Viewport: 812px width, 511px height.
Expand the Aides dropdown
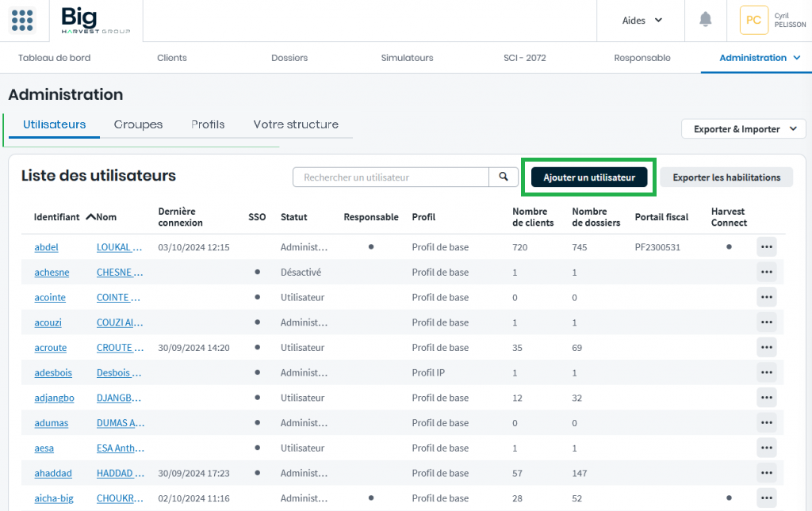coord(642,21)
